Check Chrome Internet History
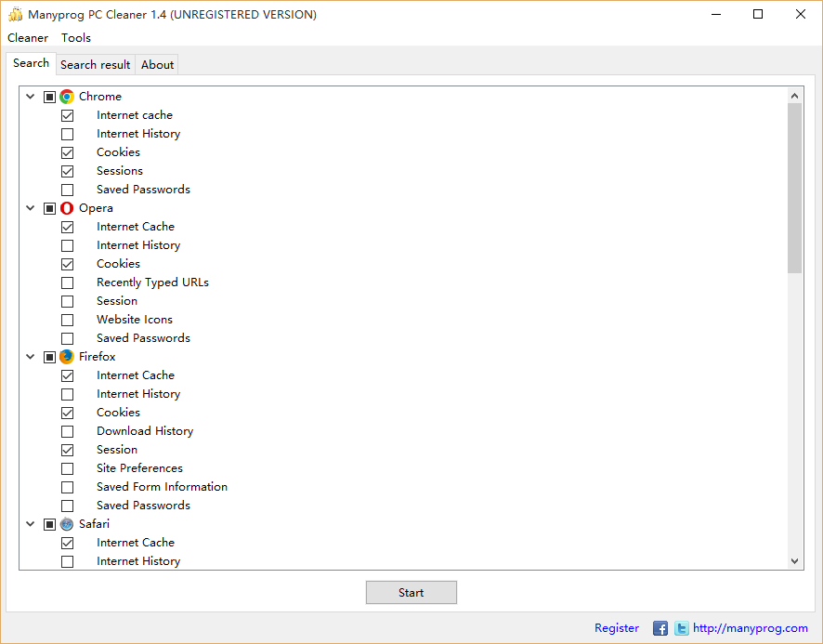This screenshot has height=644, width=823. (x=67, y=134)
